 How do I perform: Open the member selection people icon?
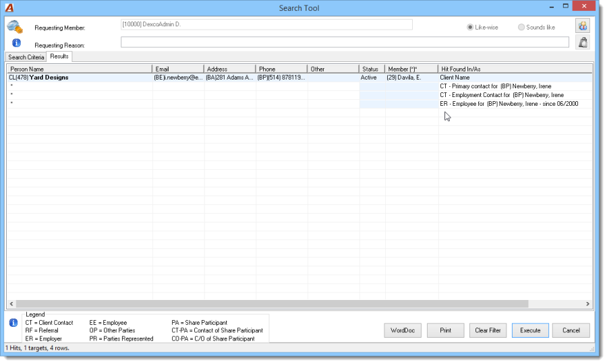click(x=583, y=26)
